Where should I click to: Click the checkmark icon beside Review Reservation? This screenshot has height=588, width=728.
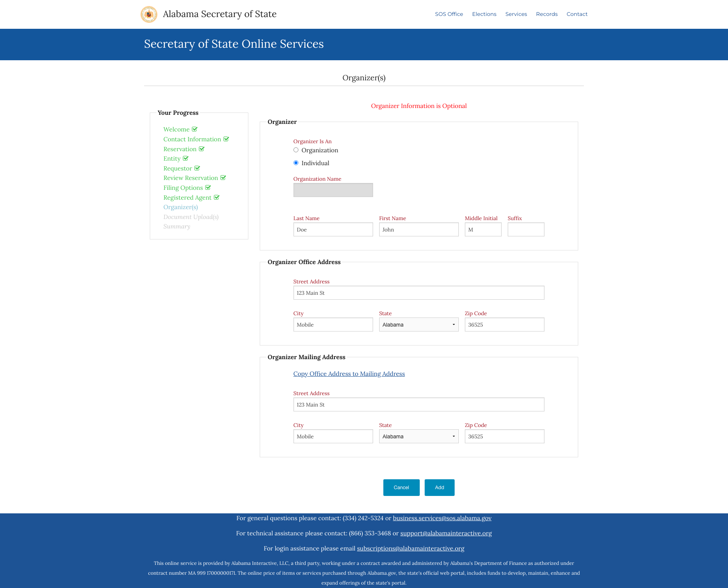(223, 178)
